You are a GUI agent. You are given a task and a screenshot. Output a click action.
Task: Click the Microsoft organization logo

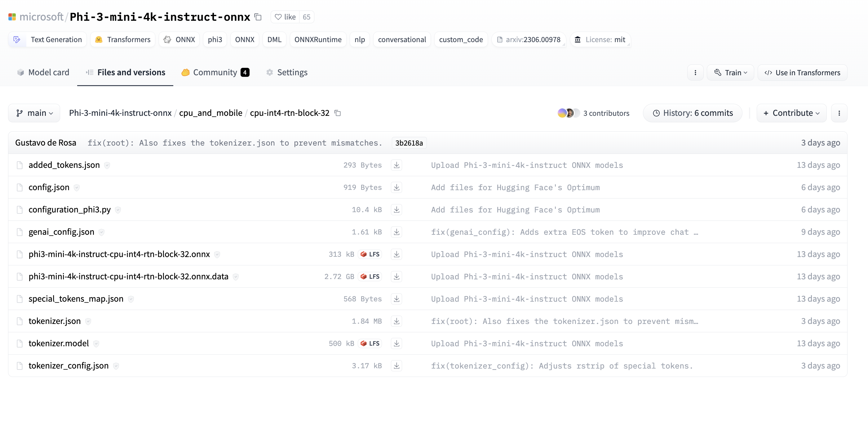coord(12,17)
